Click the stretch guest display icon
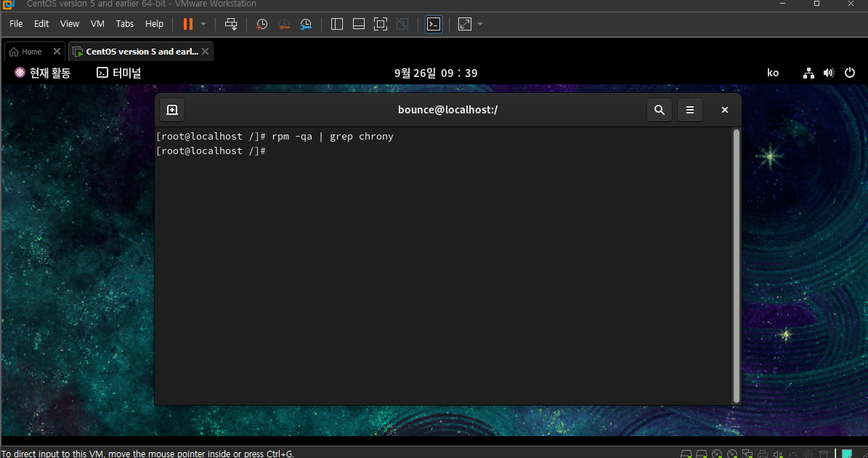 (x=464, y=24)
